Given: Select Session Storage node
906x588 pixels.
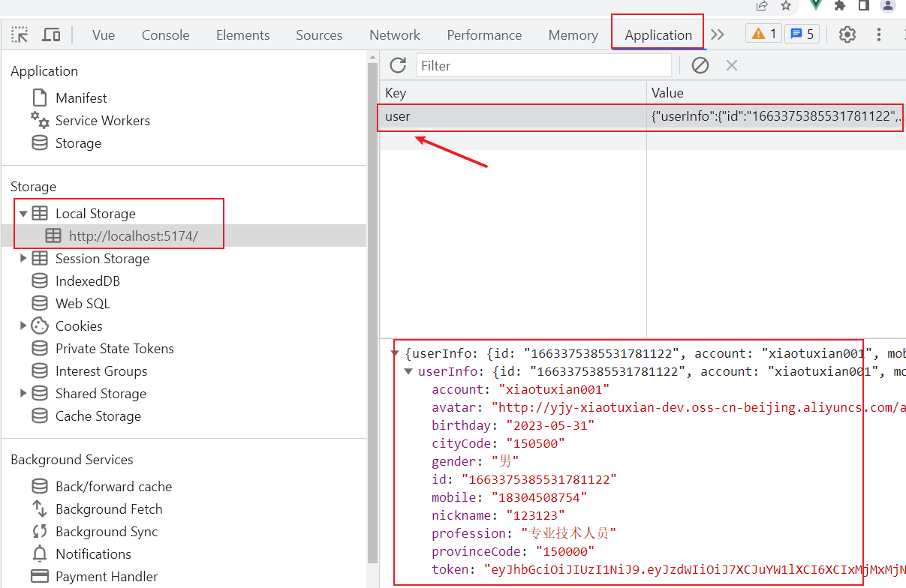Looking at the screenshot, I should 102,259.
